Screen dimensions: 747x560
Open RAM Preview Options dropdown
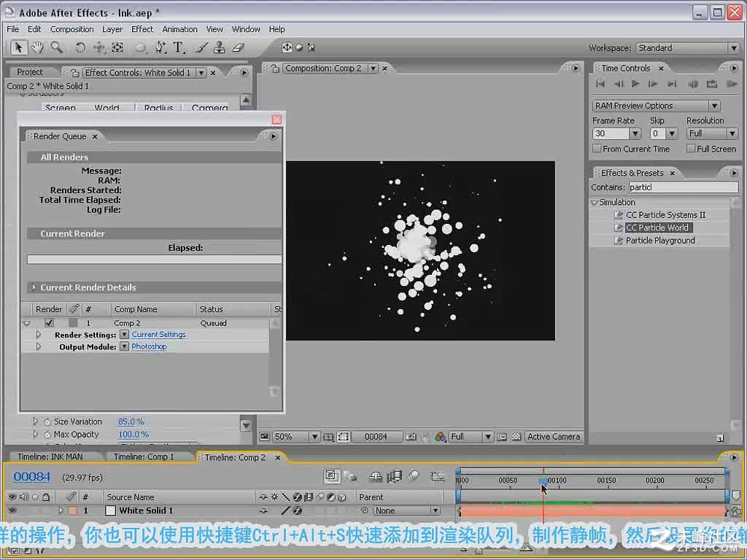pyautogui.click(x=656, y=106)
